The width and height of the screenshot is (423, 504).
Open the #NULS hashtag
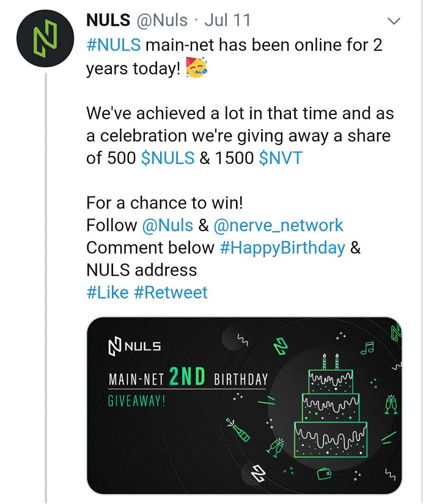(x=113, y=45)
